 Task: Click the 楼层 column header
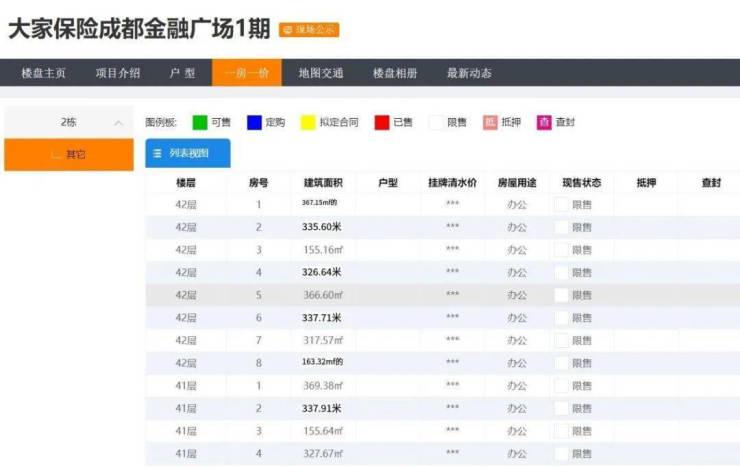click(186, 183)
